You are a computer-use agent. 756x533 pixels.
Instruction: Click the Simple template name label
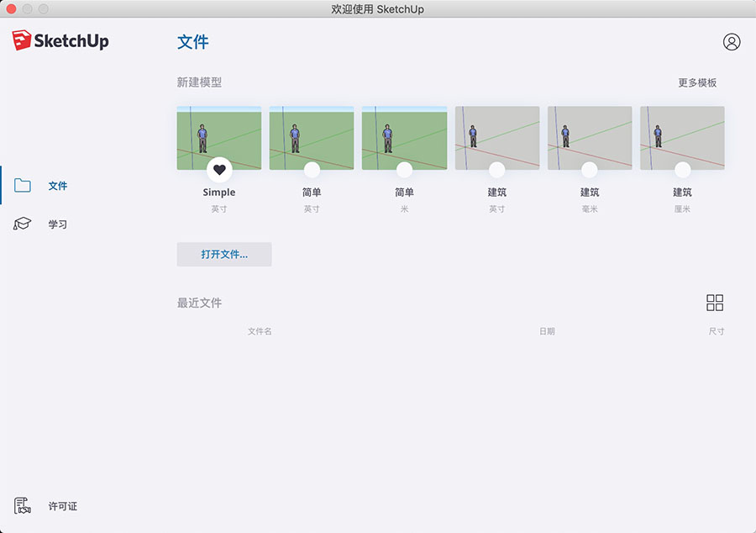click(219, 192)
